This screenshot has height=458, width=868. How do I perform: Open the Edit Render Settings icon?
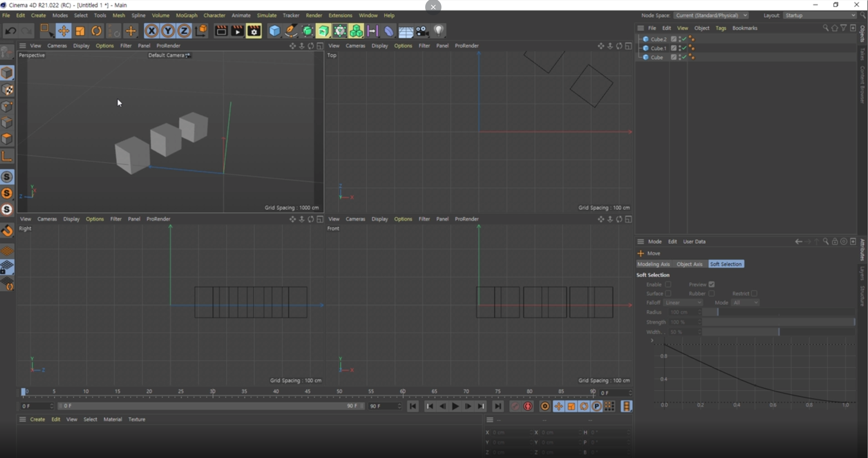(x=254, y=31)
